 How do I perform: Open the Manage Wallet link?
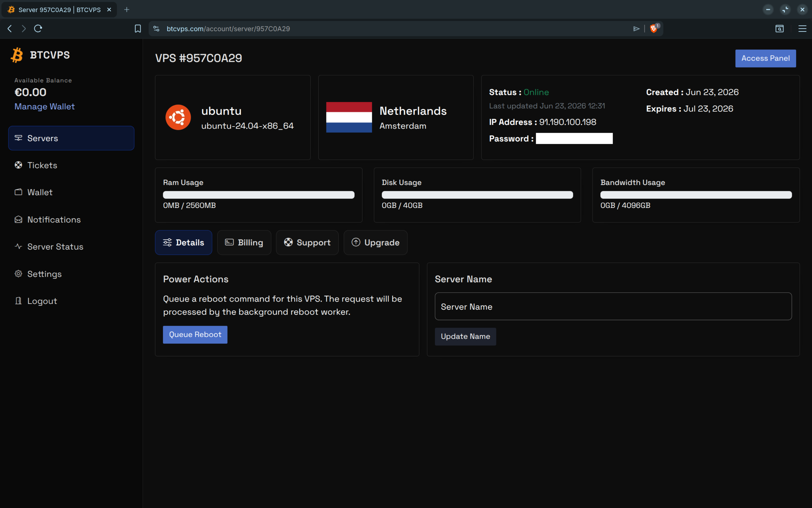coord(45,107)
